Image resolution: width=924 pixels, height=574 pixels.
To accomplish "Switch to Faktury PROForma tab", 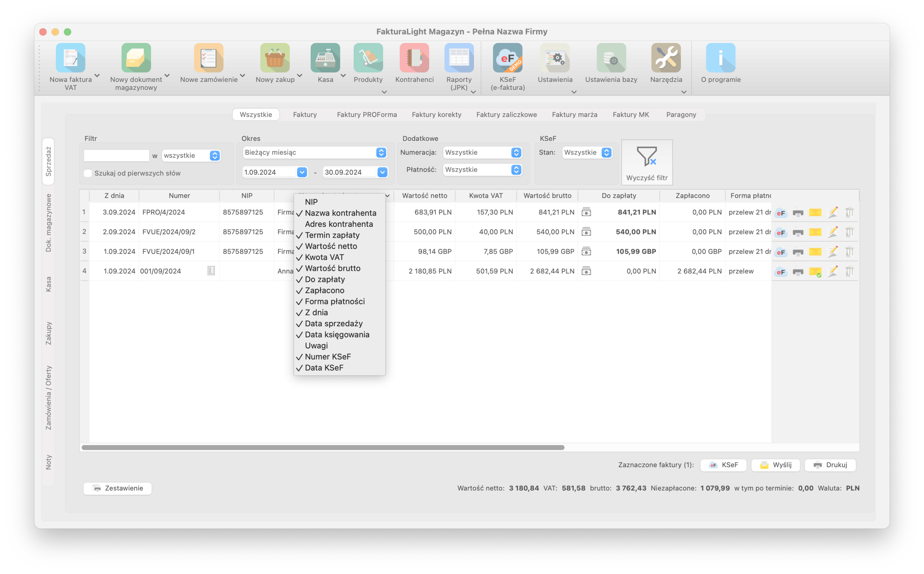I will coord(367,114).
